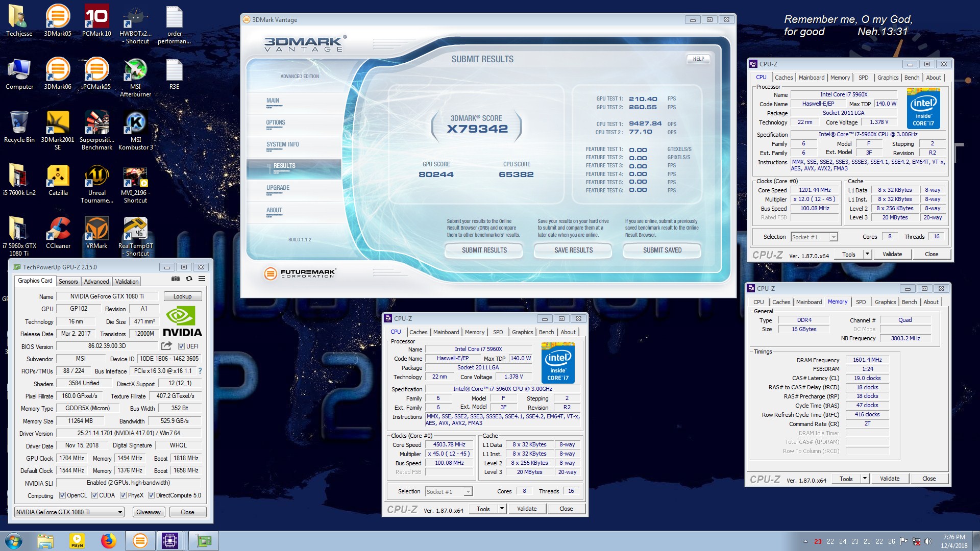980x551 pixels.
Task: Open the R3E file icon
Action: [x=174, y=73]
